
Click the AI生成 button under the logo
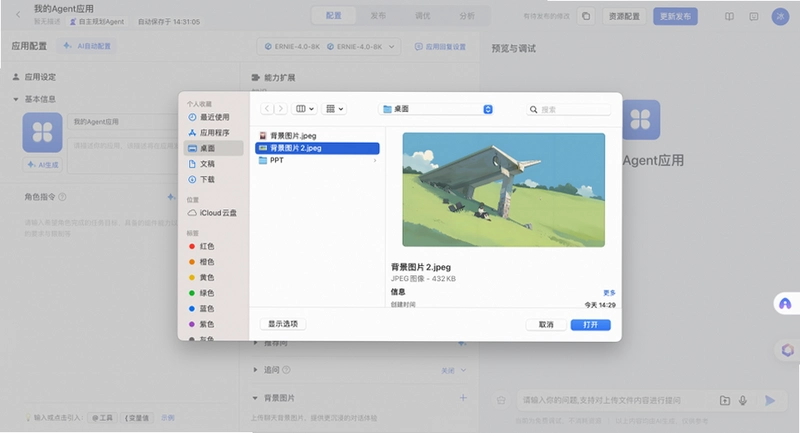pos(42,165)
